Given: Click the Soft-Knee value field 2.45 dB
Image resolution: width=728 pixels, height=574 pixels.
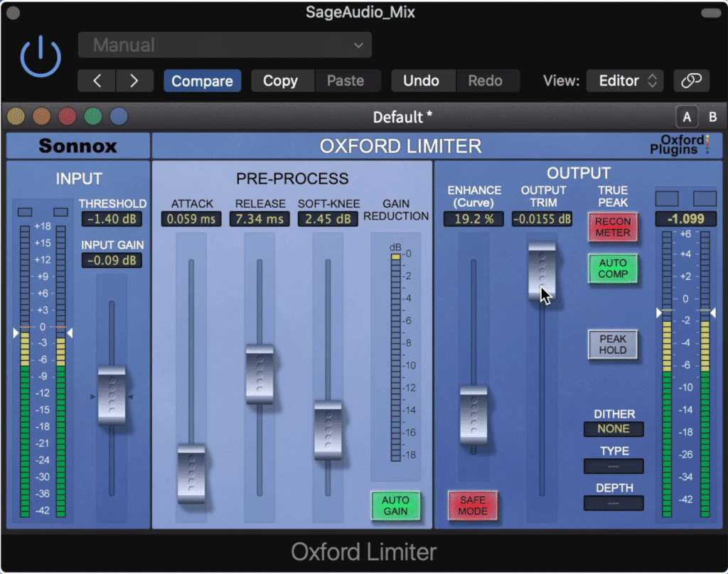Looking at the screenshot, I should [328, 219].
